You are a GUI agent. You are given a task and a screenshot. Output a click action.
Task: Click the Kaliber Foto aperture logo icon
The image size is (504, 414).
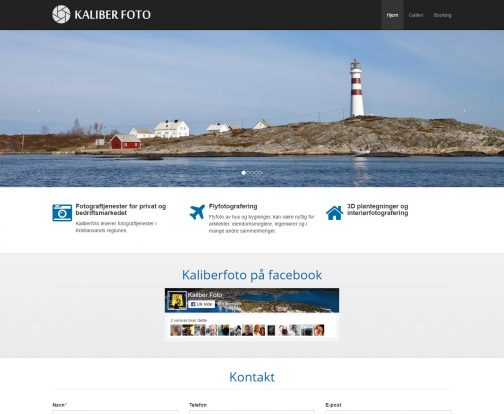tap(61, 14)
